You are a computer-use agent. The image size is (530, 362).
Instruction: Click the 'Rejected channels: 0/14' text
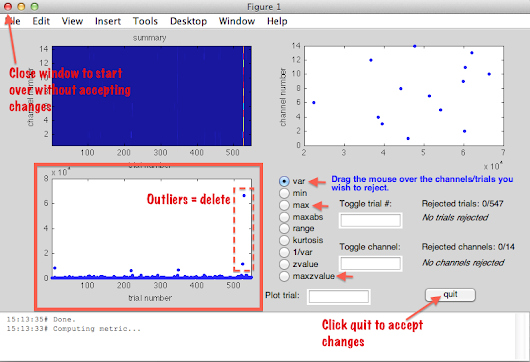point(468,247)
